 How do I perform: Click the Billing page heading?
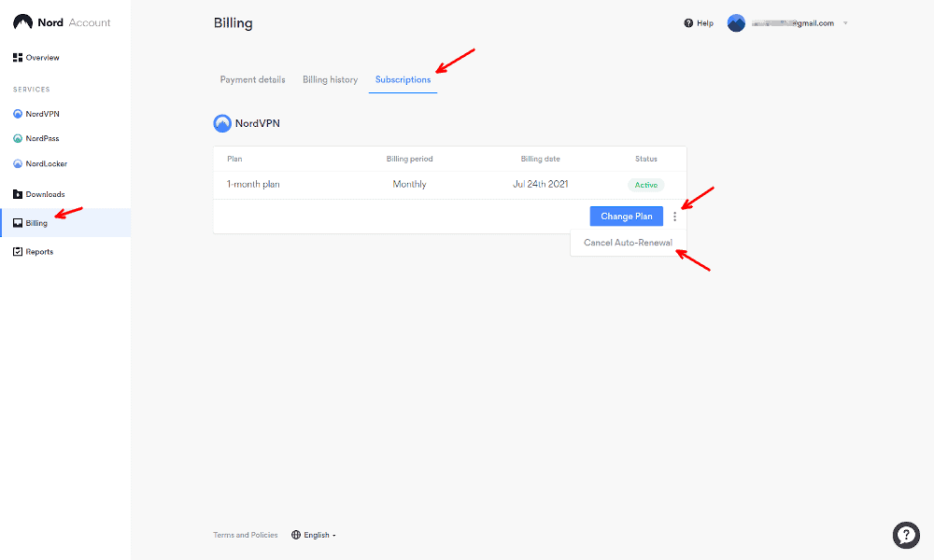tap(233, 23)
